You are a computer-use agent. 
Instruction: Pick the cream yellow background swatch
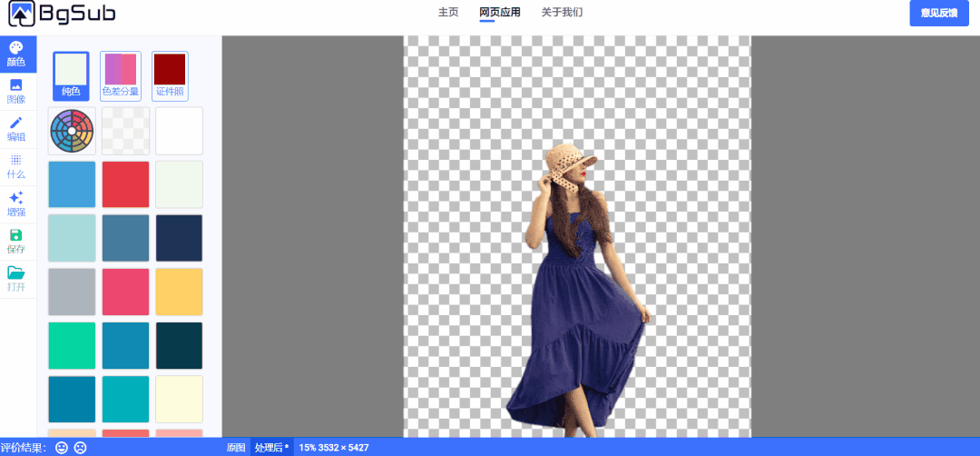(180, 399)
